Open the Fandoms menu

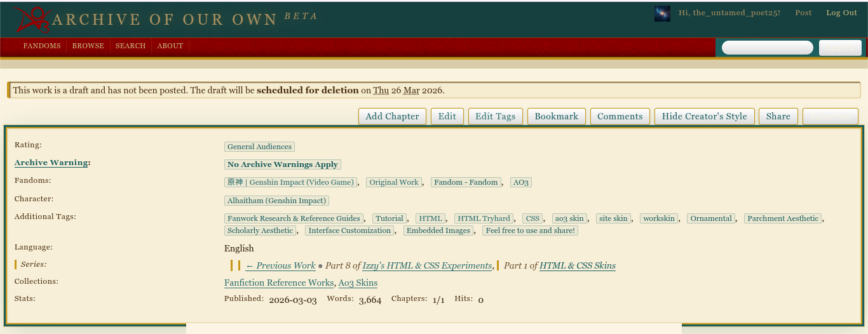42,46
